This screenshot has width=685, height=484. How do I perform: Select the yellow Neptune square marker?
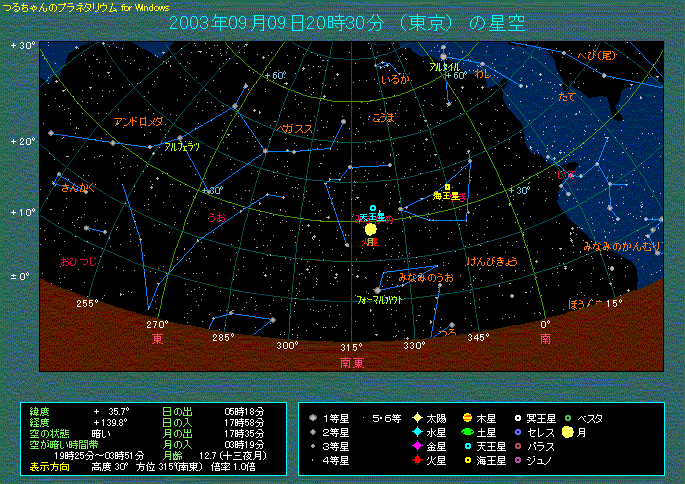[x=448, y=187]
